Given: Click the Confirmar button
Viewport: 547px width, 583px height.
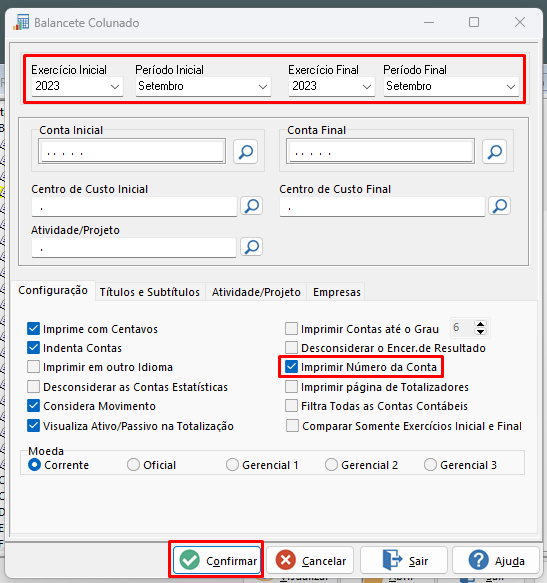Looking at the screenshot, I should [x=217, y=560].
